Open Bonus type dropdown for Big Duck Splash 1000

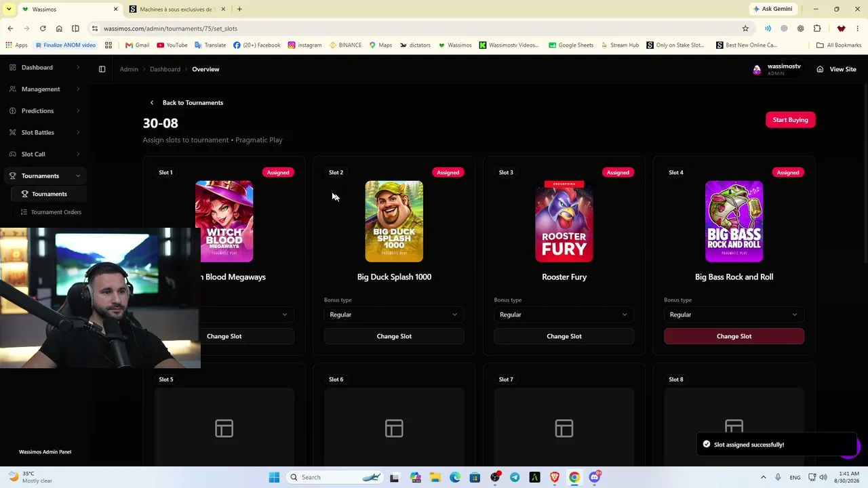pyautogui.click(x=394, y=314)
